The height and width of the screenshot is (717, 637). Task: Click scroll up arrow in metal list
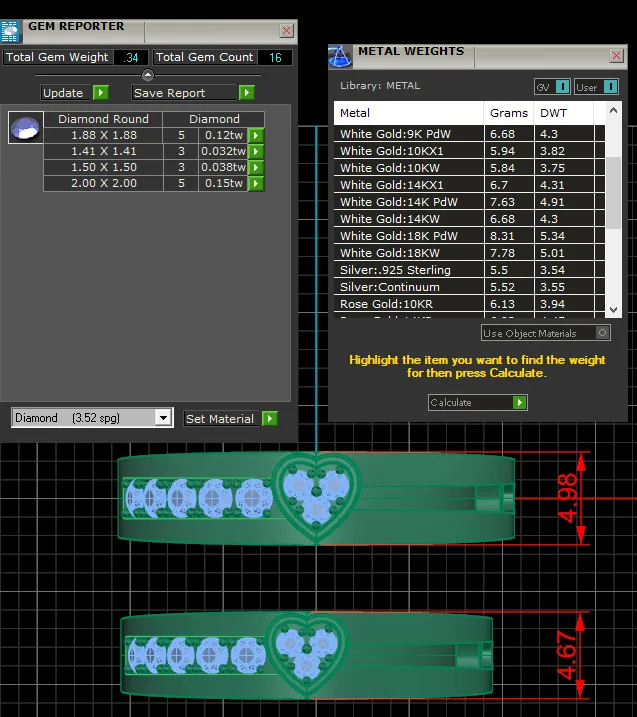tap(614, 110)
